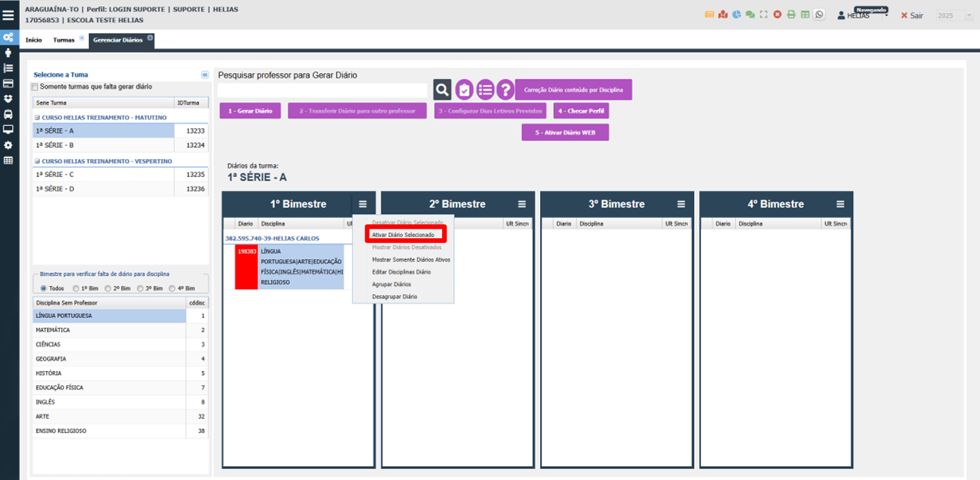Click the green printer icon

pyautogui.click(x=791, y=15)
